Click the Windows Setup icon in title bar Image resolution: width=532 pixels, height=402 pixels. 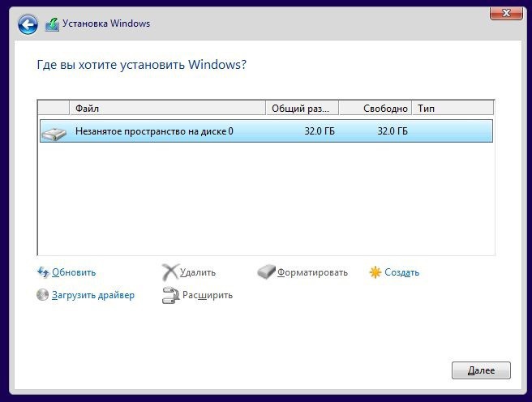point(52,24)
